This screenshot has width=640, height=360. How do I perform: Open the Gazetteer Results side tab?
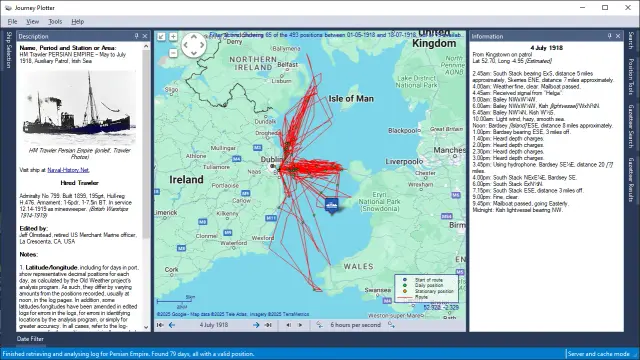pos(631,180)
